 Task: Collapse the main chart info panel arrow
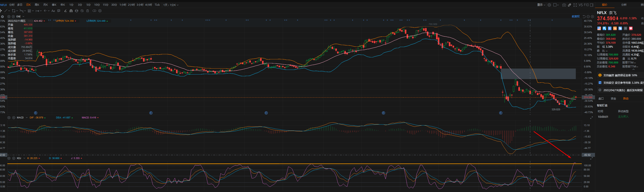(2, 17)
